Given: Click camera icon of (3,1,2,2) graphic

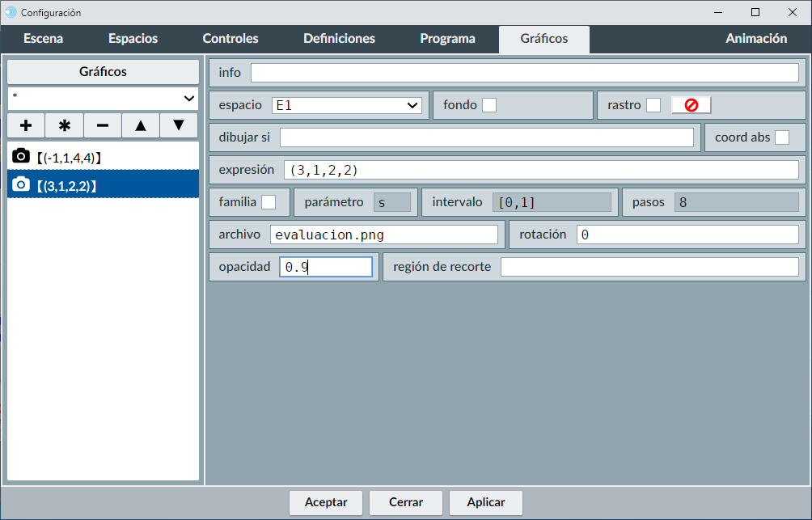Looking at the screenshot, I should 22,185.
